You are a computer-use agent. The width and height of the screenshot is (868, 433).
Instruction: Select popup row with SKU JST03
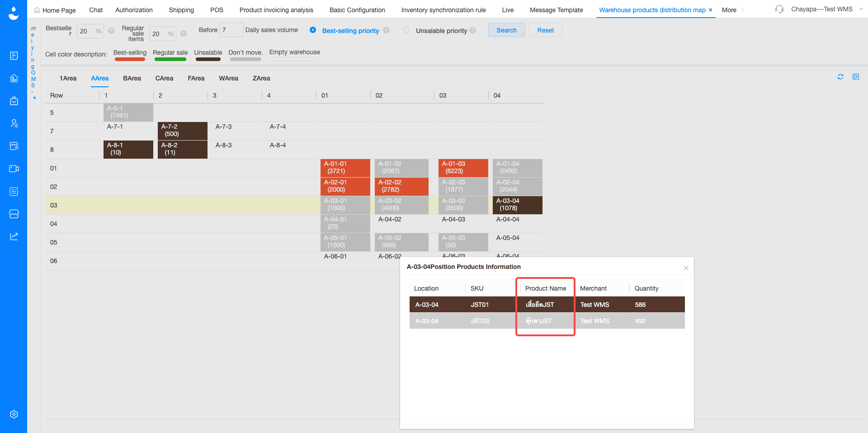pyautogui.click(x=547, y=321)
